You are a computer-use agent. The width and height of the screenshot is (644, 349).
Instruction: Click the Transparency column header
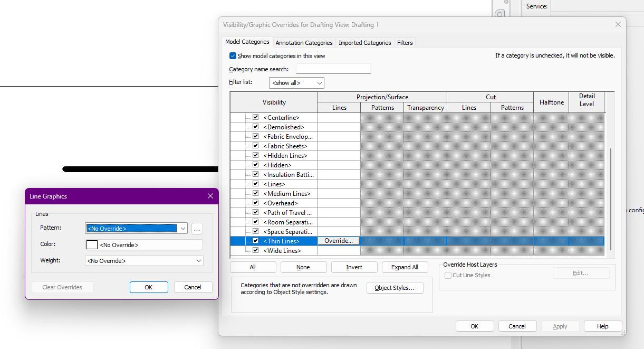point(426,108)
